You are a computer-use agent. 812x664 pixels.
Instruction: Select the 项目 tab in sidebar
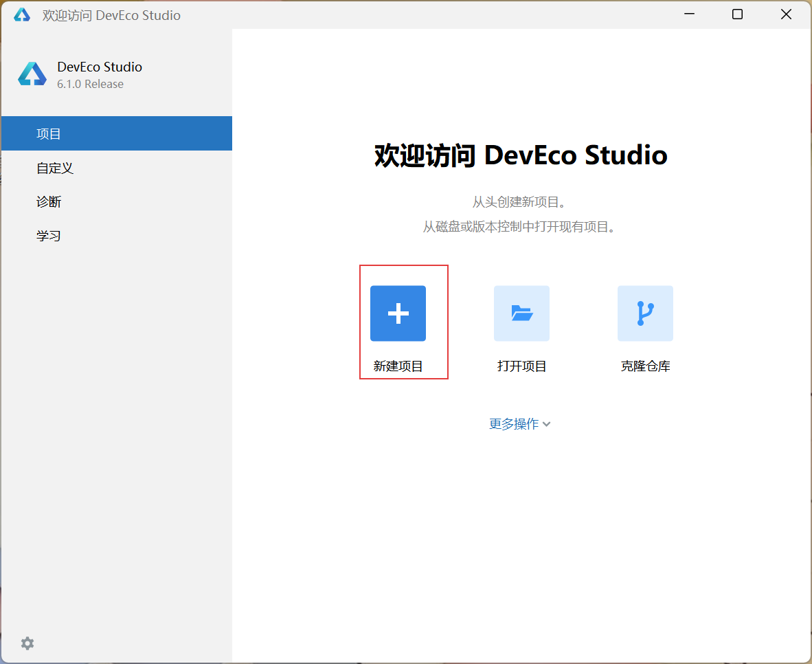coord(117,133)
